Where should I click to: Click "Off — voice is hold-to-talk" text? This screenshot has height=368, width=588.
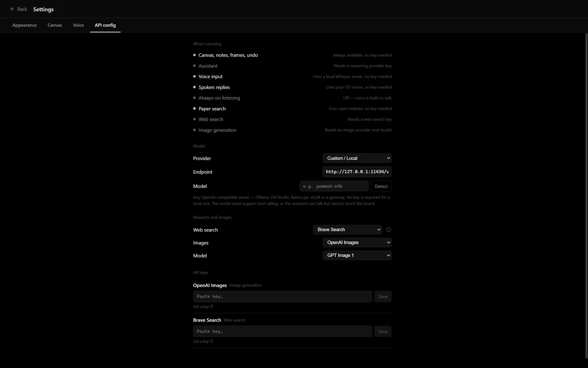coord(367,98)
